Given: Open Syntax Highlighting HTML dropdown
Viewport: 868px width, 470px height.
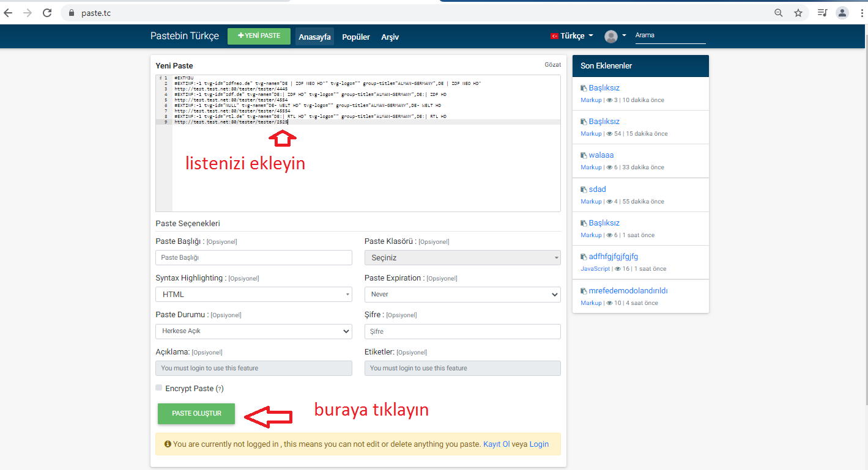Looking at the screenshot, I should pyautogui.click(x=254, y=295).
